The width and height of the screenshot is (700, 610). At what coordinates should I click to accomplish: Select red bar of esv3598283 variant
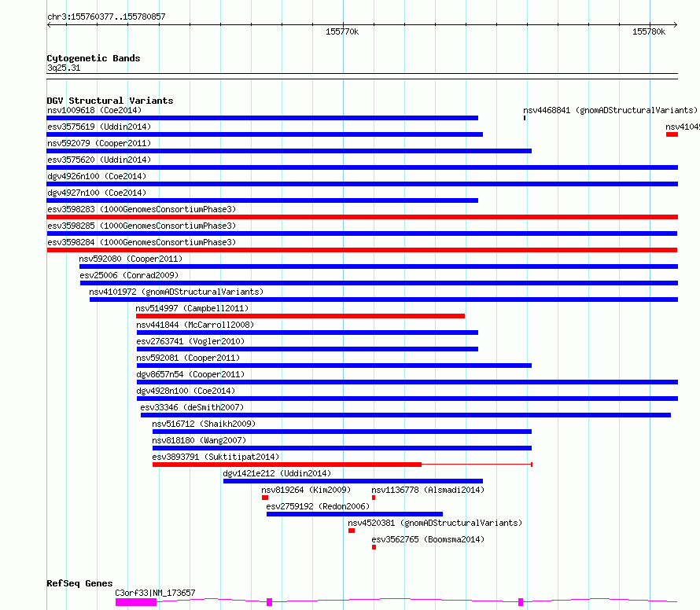[362, 217]
